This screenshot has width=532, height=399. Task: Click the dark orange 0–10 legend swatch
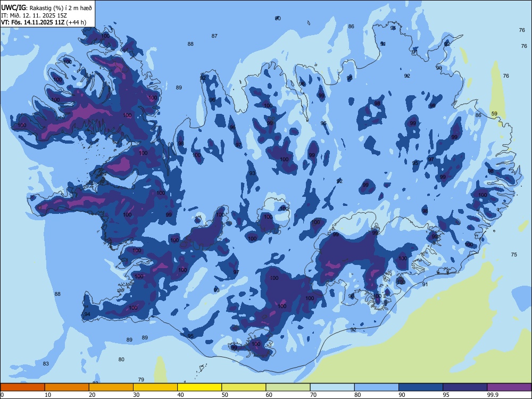22,387
